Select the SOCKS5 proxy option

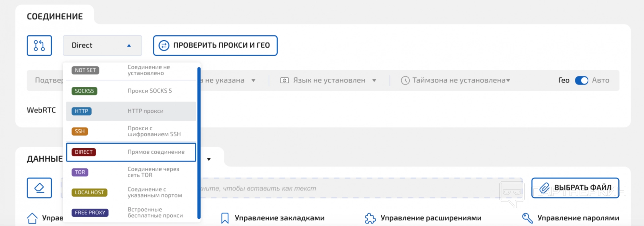pyautogui.click(x=131, y=91)
